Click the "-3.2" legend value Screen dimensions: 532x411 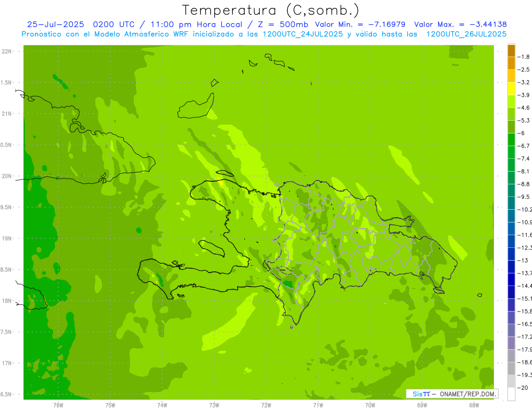[524, 82]
